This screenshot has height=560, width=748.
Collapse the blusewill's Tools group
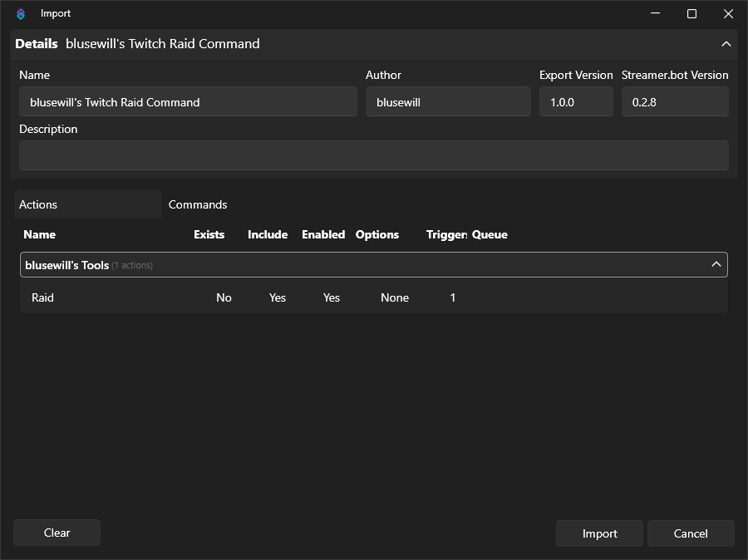coord(716,264)
